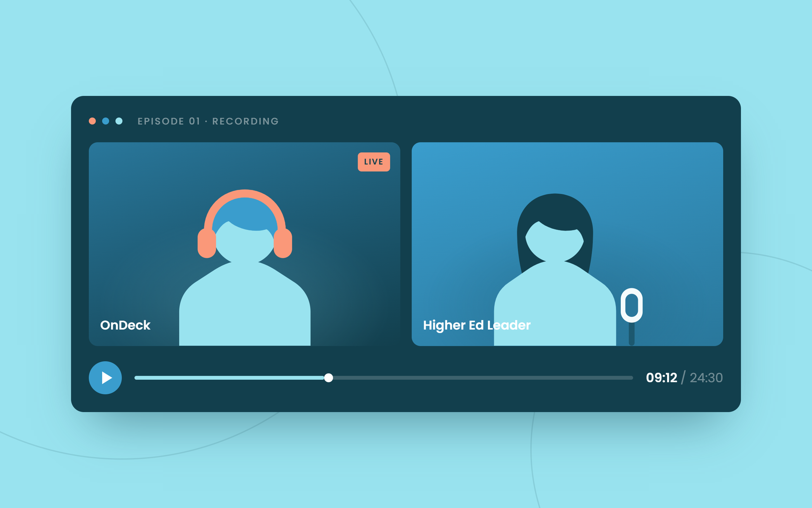Select the Higher Ed Leader video tile

(567, 244)
